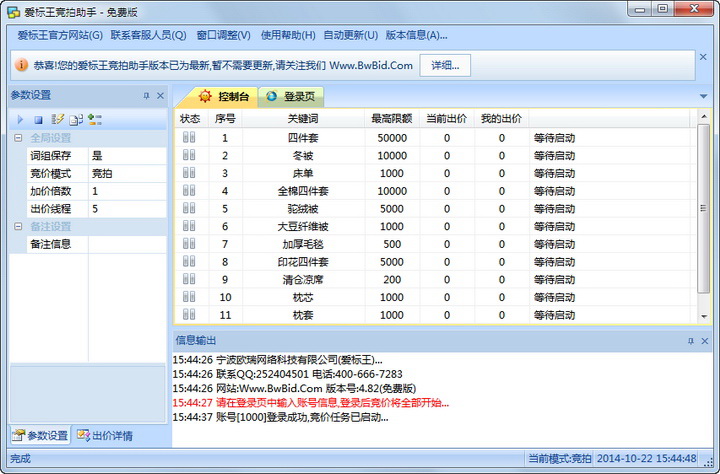
Task: Click pause status icon for 床单 row
Action: pyautogui.click(x=189, y=173)
